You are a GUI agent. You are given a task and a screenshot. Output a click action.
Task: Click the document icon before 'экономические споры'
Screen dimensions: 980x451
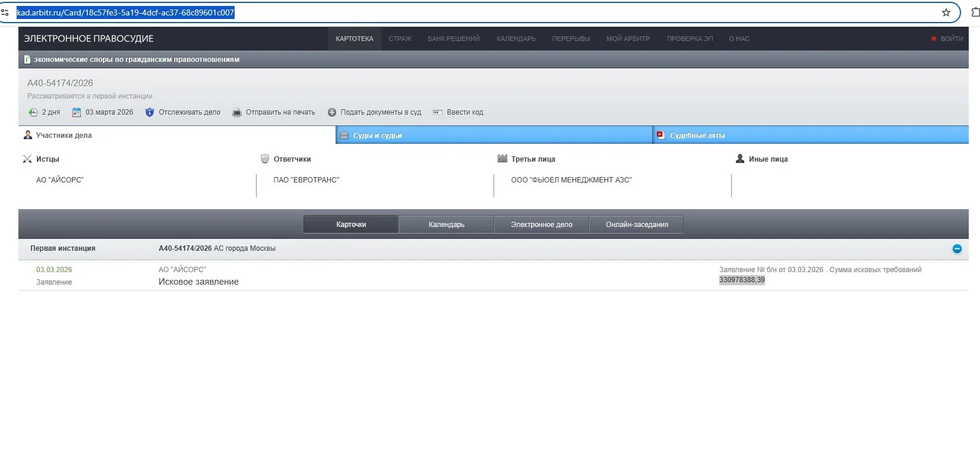[x=27, y=59]
